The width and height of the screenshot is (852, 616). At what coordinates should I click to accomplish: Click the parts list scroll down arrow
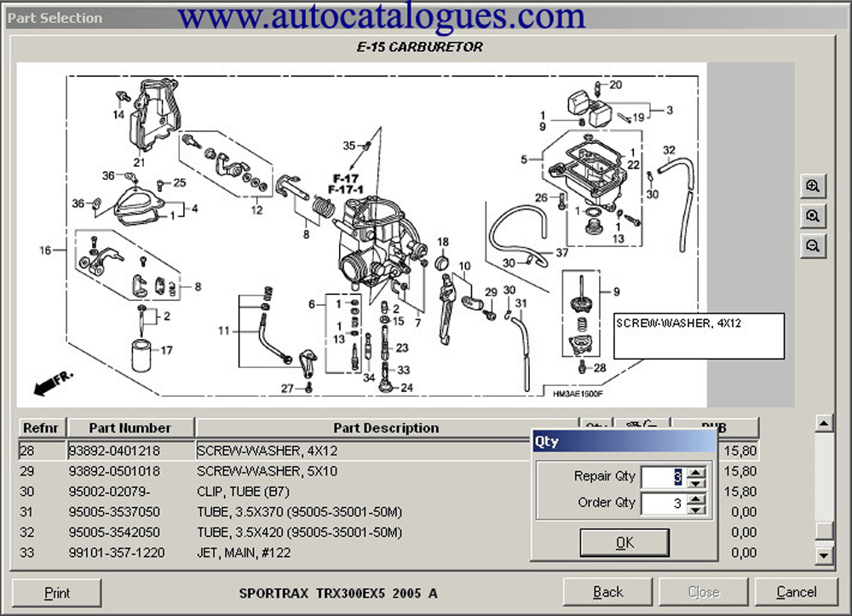point(823,556)
